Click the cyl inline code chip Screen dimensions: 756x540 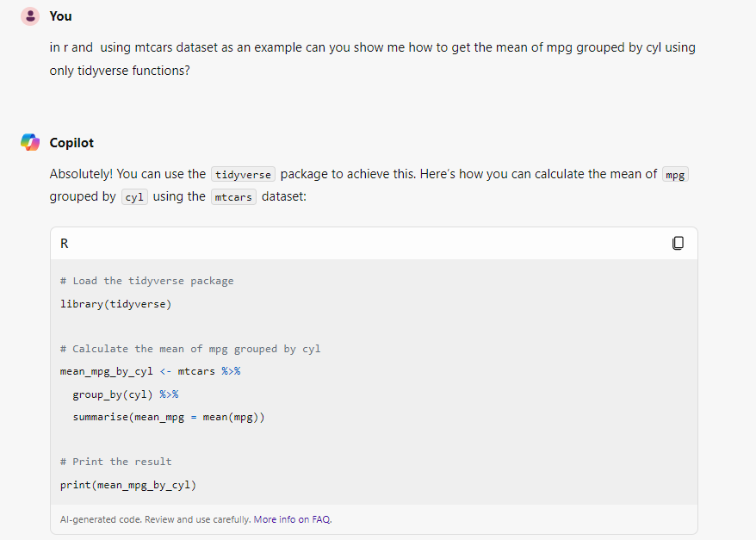click(134, 196)
